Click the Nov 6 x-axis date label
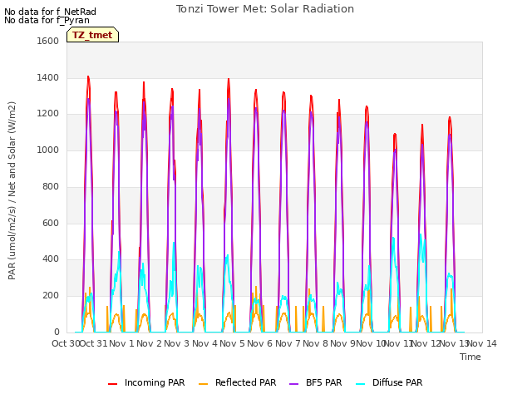532x399 pixels. [x=259, y=343]
